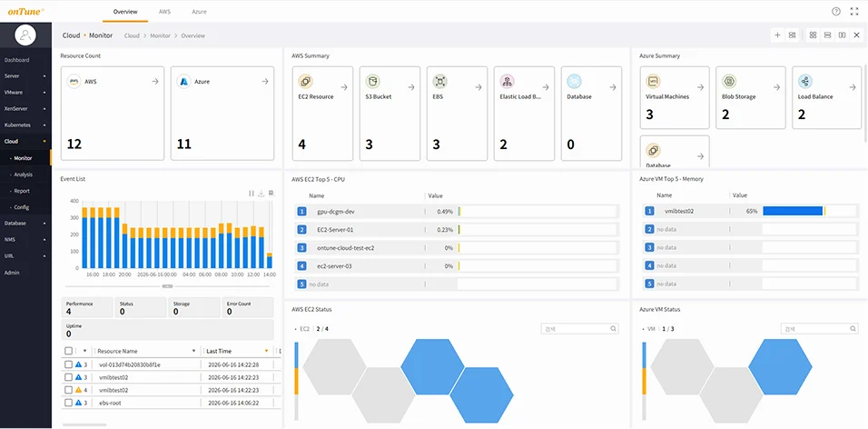This screenshot has height=429, width=868.
Task: Open the widget arrangement icon beside plus
Action: tap(792, 35)
